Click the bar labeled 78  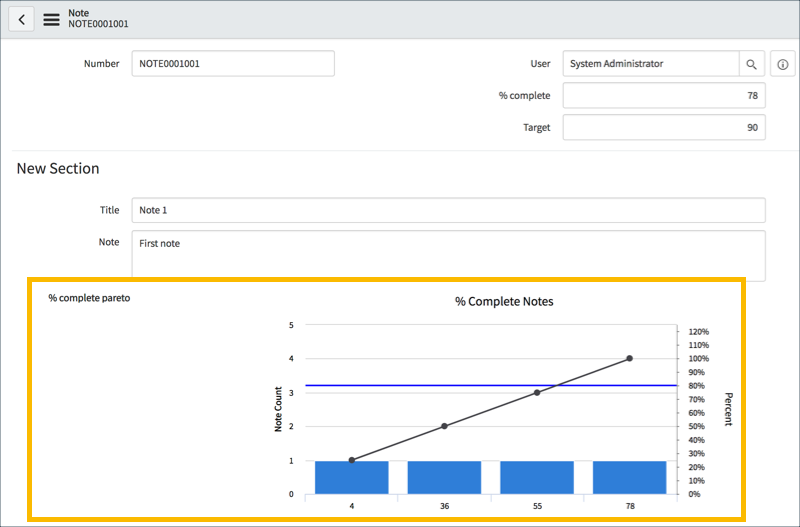629,478
